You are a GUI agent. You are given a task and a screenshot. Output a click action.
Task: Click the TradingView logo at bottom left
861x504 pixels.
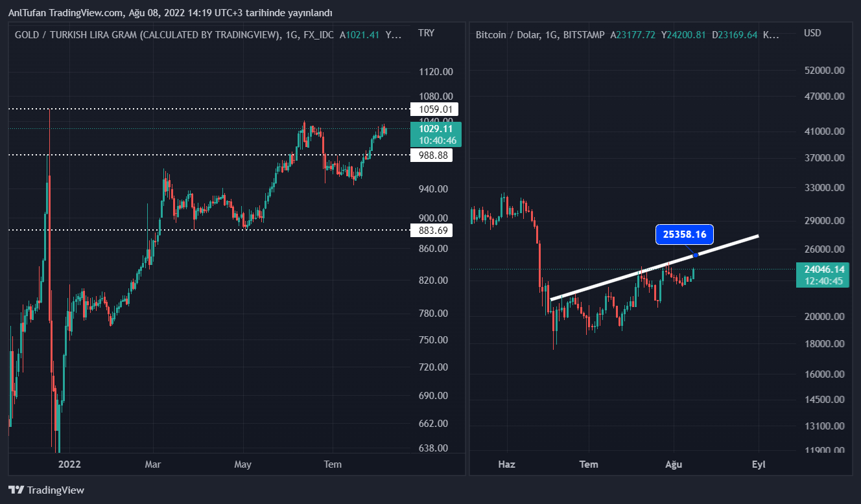(46, 490)
